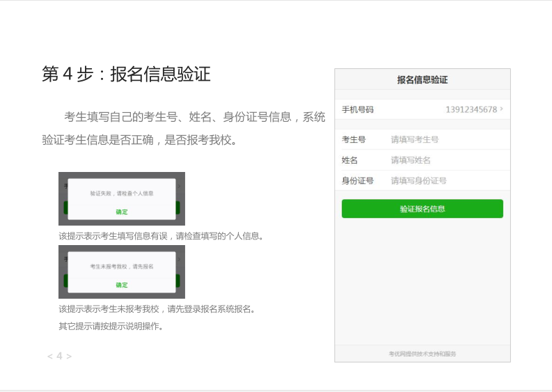Click the 考生号 field label
Image resolution: width=552 pixels, height=392 pixels.
click(354, 139)
